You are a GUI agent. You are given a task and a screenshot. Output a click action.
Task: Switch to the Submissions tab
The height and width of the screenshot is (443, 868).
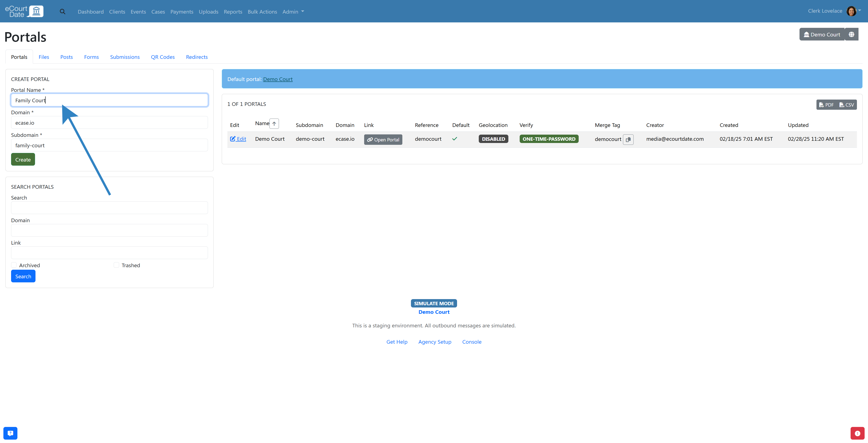click(x=125, y=57)
